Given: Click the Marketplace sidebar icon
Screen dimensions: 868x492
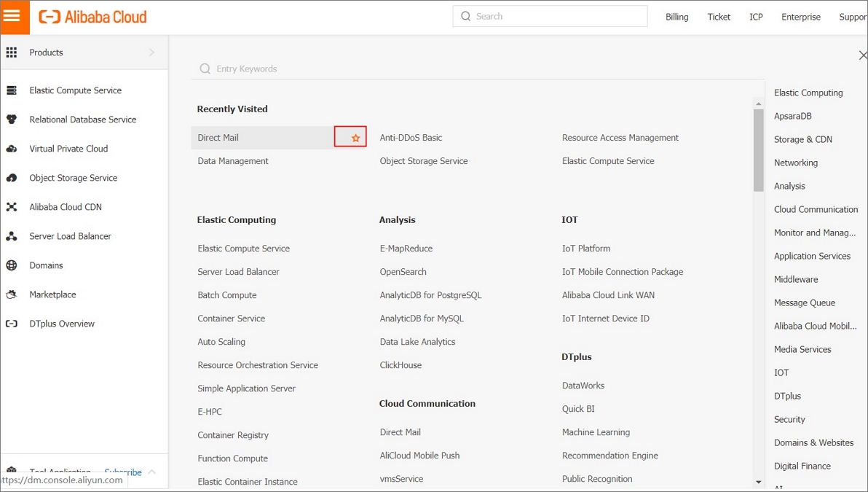Looking at the screenshot, I should coord(12,294).
